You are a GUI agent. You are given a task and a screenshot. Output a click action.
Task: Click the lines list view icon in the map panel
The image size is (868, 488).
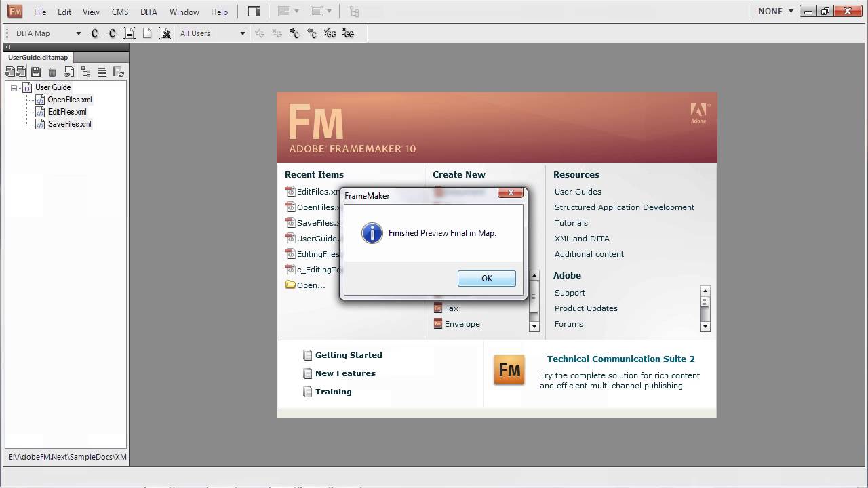pos(102,72)
